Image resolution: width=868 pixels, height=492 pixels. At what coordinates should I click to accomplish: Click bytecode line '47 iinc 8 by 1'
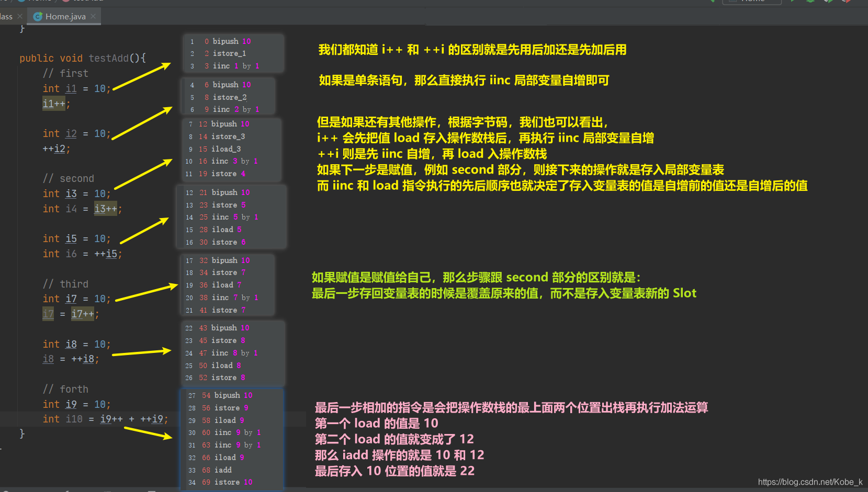tap(229, 353)
